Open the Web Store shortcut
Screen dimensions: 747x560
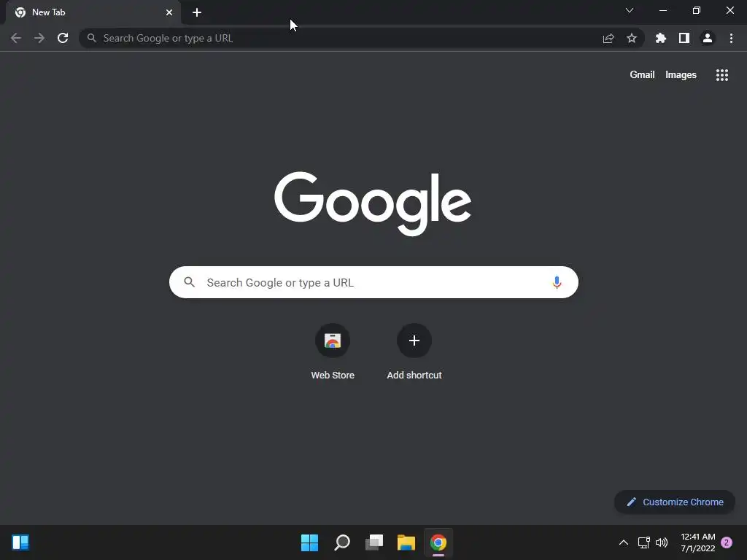(x=333, y=351)
